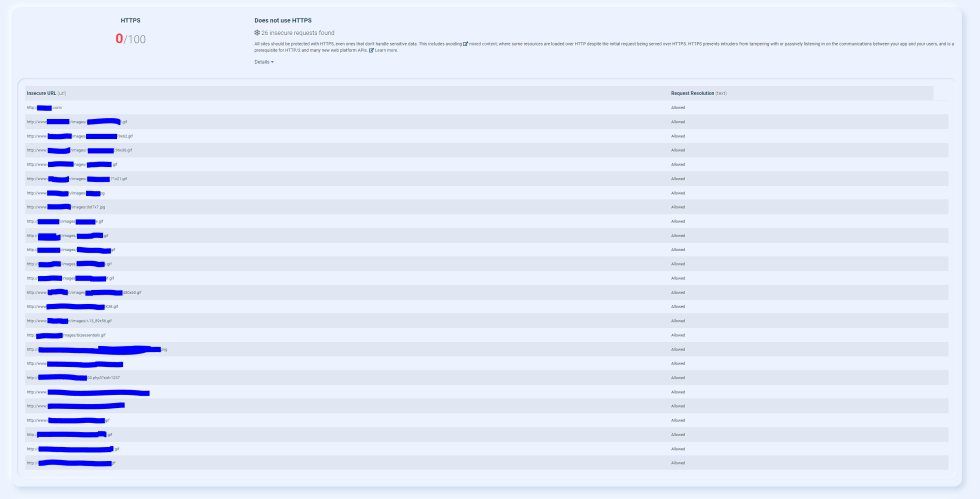Click 'Allowed' in the first table row

click(677, 107)
